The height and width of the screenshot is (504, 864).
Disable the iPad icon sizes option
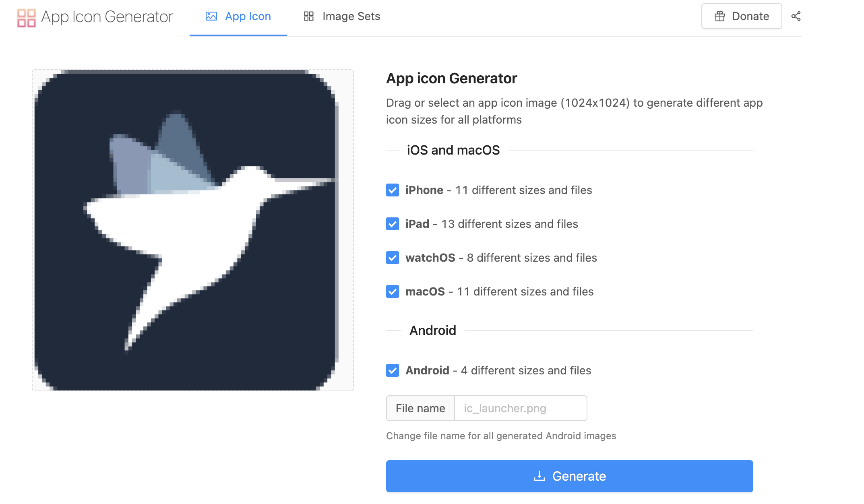point(393,224)
